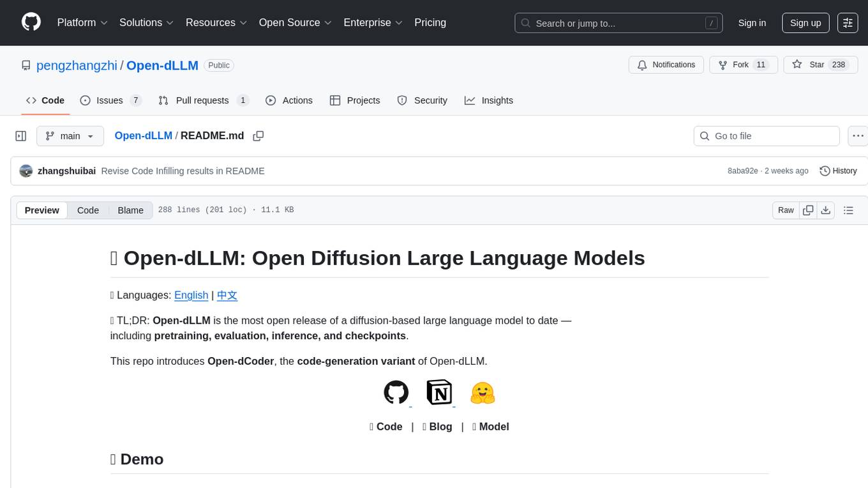Open zhangshuibai author link
The height and width of the screenshot is (488, 868).
(66, 171)
